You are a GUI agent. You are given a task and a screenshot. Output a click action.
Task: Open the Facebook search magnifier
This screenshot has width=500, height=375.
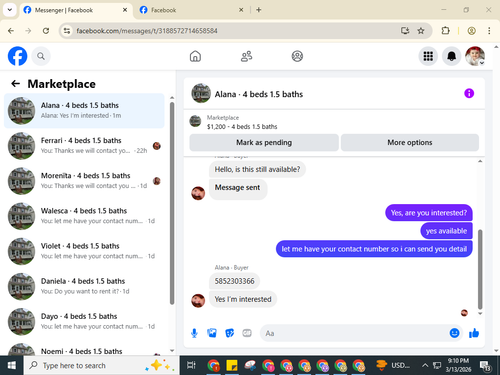[41, 56]
